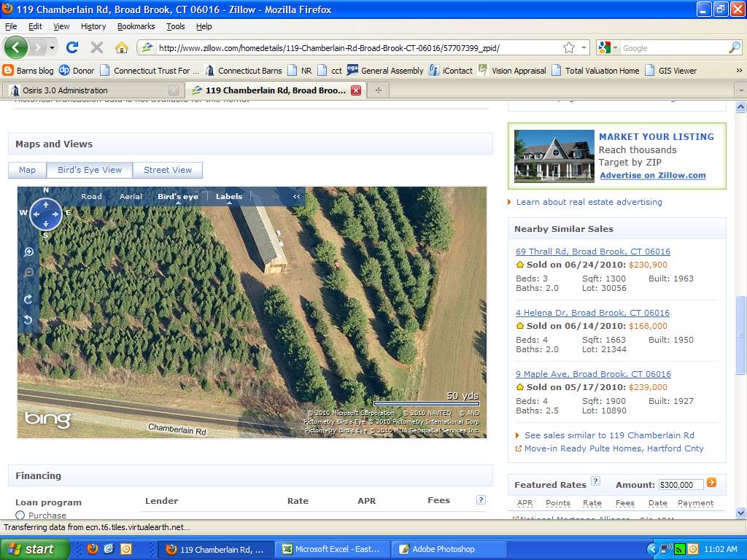Open the Bookmarks menu
Image resolution: width=747 pixels, height=560 pixels.
pyautogui.click(x=136, y=26)
